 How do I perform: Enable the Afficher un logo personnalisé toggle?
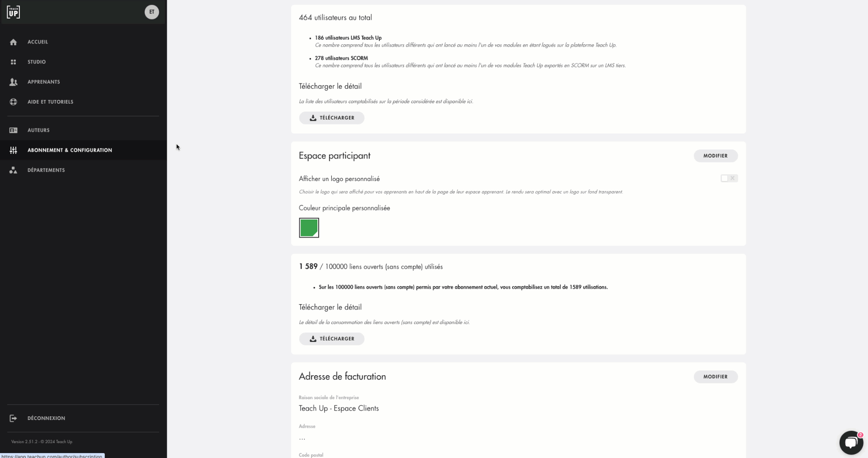728,178
